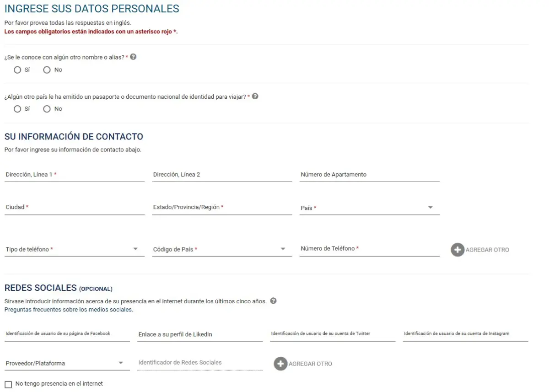Screen dimensions: 549x392
Task: Click help icon next to alias question
Action: pos(134,57)
